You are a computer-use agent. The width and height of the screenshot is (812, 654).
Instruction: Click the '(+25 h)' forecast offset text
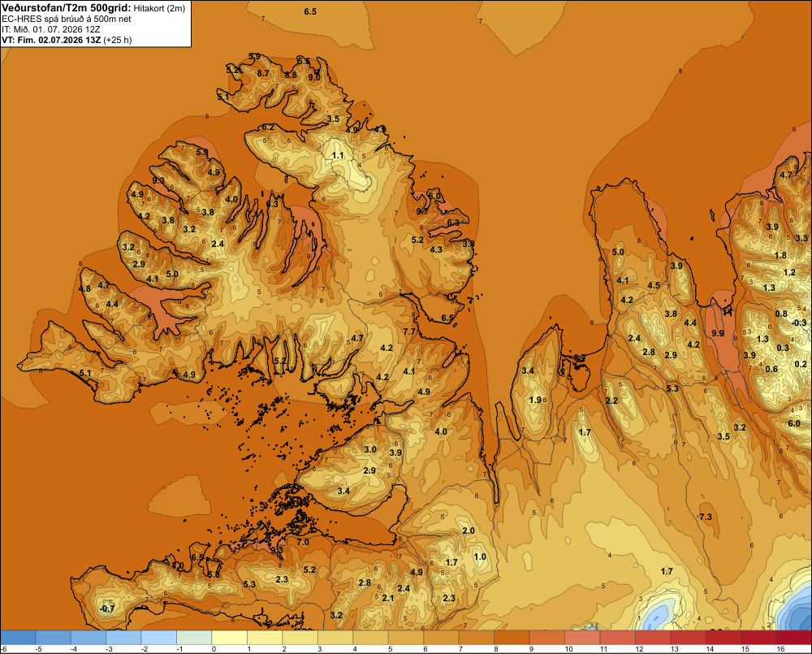coord(118,40)
